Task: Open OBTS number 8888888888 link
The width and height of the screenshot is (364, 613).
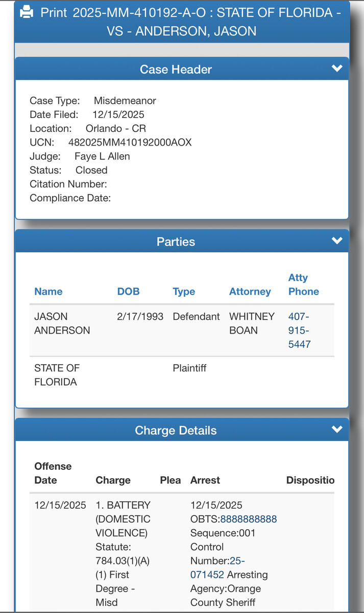Action: [x=248, y=519]
